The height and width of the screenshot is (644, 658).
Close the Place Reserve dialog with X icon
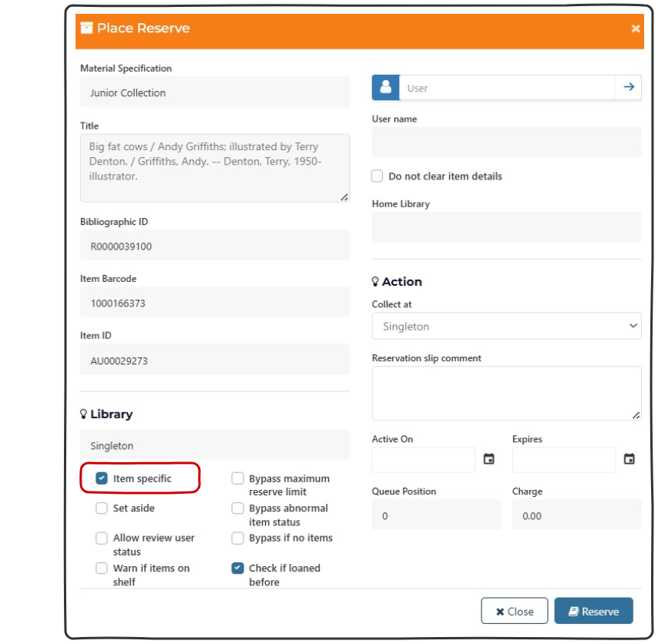(x=636, y=29)
